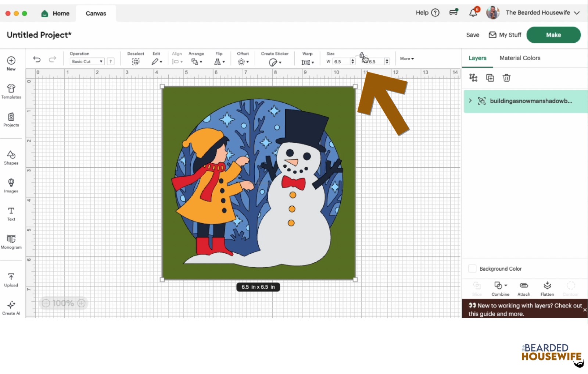Select the Deselect tool in the toolbar
Viewport: 588px width, 374px height.
point(136,61)
